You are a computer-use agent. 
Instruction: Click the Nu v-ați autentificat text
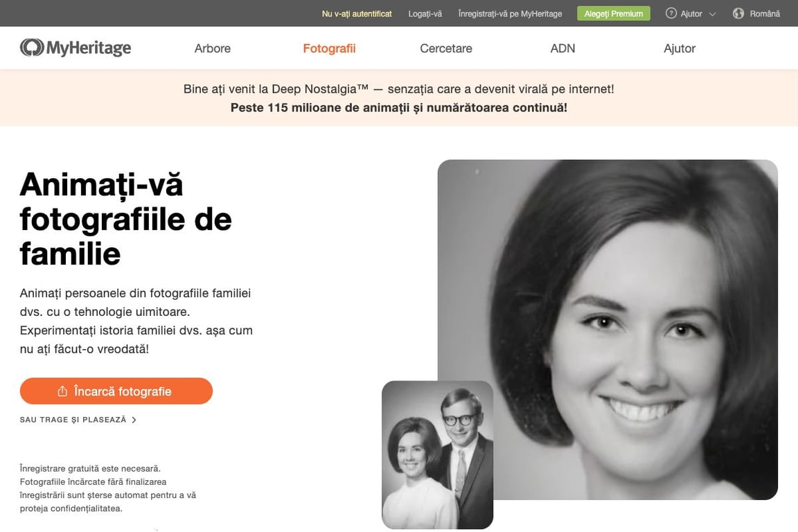click(357, 14)
